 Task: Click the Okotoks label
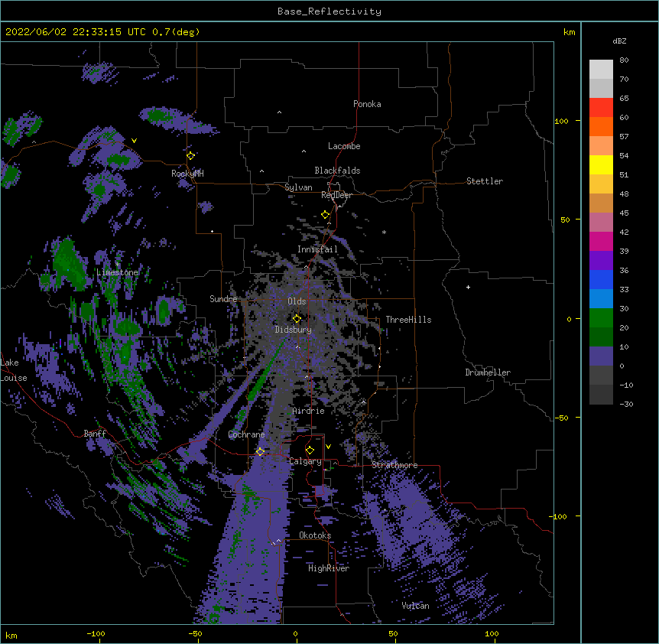pyautogui.click(x=315, y=535)
